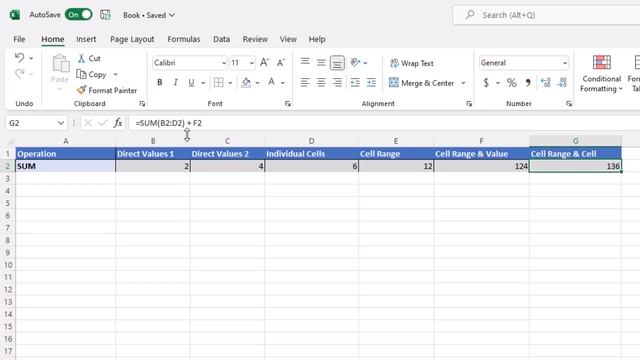Open the Clipboard pane launcher
The image size is (640, 360).
[142, 104]
